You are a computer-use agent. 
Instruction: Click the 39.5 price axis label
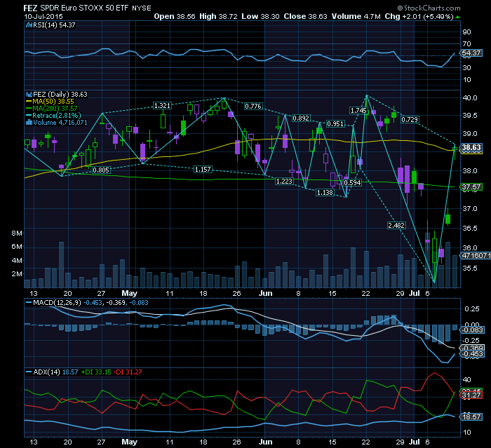470,116
